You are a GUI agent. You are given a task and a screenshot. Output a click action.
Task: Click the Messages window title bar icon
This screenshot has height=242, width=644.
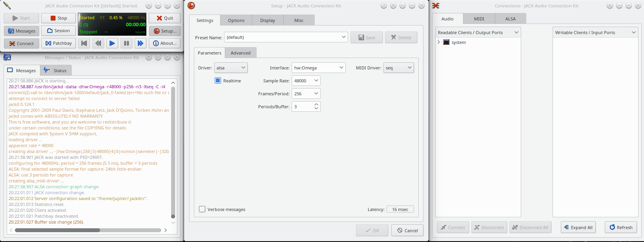(7, 57)
